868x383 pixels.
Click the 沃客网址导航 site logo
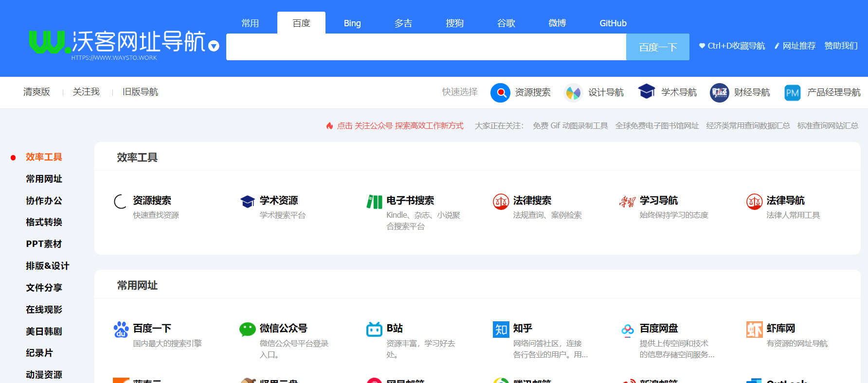(117, 45)
